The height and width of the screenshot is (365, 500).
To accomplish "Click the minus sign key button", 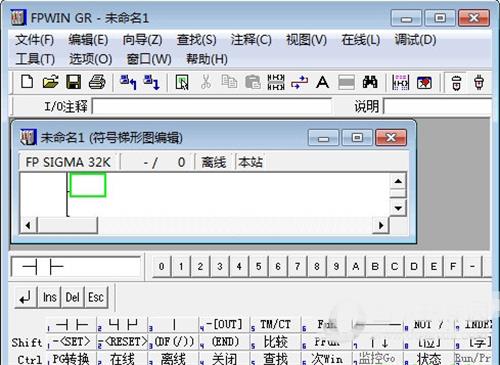I will click(x=472, y=266).
